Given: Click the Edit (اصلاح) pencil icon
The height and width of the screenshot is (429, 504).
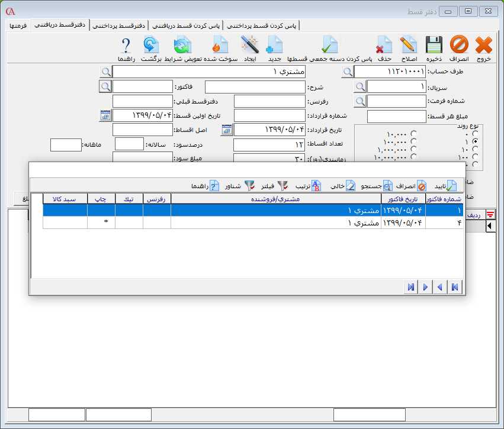Looking at the screenshot, I should (x=408, y=45).
